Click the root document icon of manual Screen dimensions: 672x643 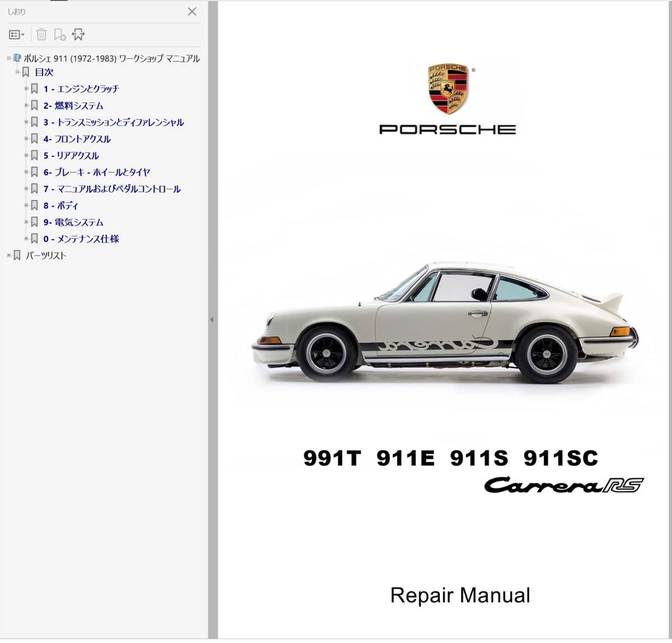[x=17, y=58]
